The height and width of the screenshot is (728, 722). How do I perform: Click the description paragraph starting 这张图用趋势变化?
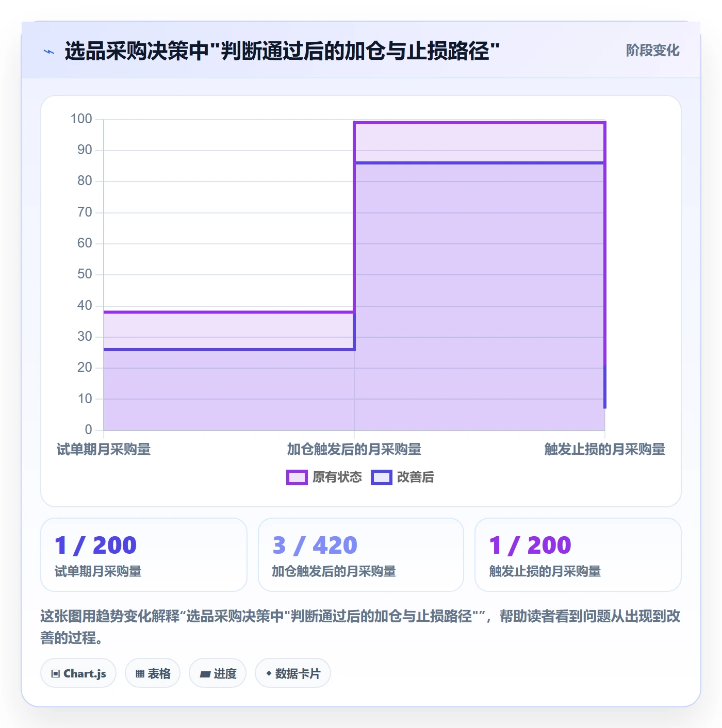[360, 627]
